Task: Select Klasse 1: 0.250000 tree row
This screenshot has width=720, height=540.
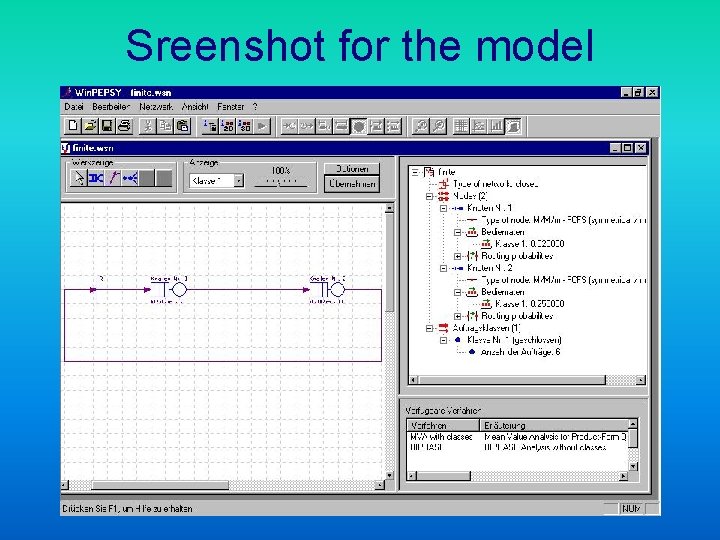Action: [x=529, y=304]
